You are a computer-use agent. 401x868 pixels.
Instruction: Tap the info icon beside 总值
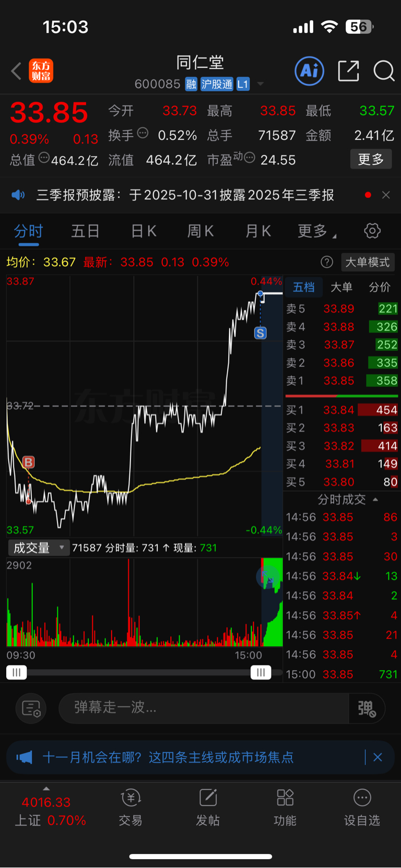click(x=44, y=158)
